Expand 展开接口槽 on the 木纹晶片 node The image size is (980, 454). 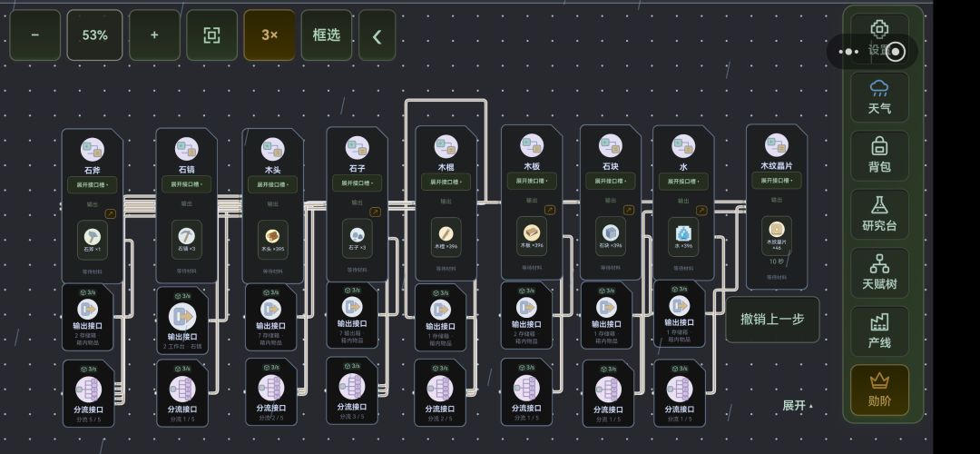tap(776, 180)
